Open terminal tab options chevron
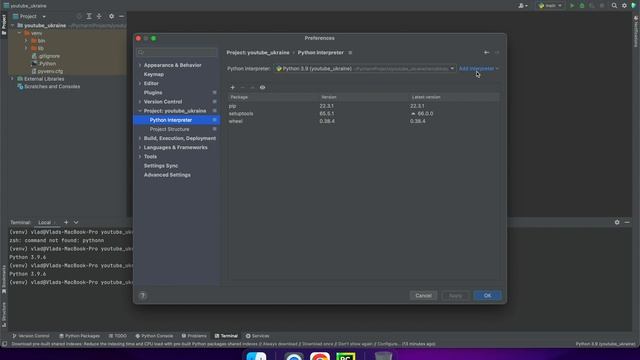Image resolution: width=640 pixels, height=360 pixels. point(76,222)
